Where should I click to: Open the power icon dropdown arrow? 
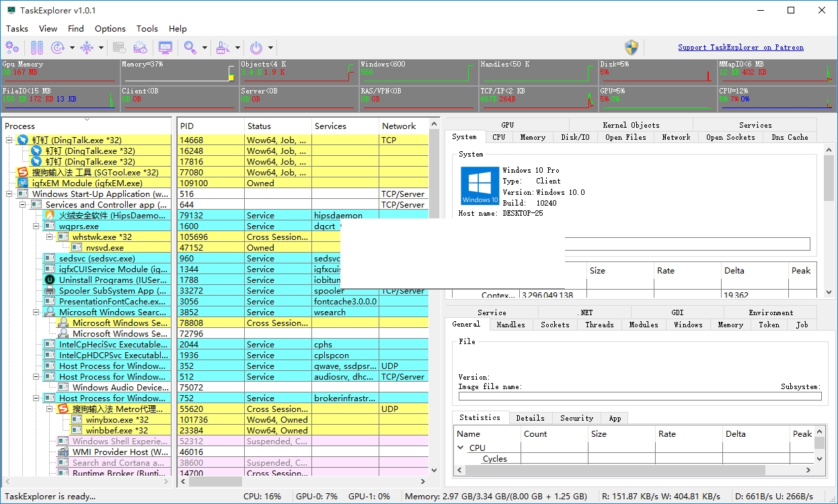click(270, 48)
